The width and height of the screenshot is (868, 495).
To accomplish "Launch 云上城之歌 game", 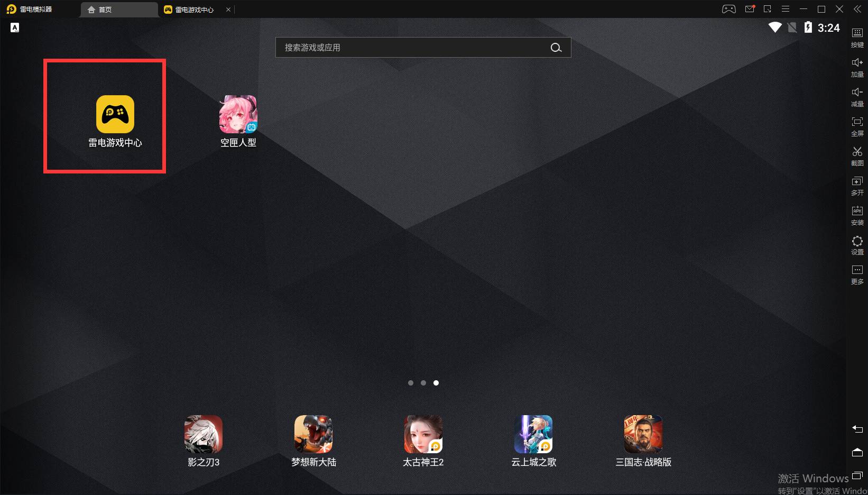I will (533, 434).
